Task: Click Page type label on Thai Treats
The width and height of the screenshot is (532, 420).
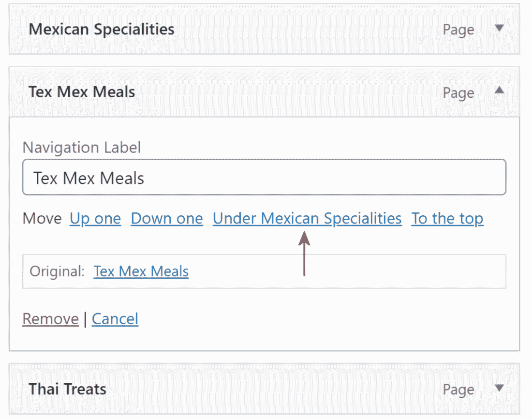Action: click(x=458, y=390)
